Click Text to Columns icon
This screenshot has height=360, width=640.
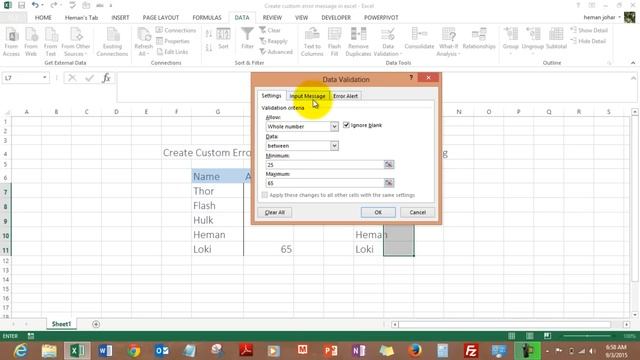312,42
